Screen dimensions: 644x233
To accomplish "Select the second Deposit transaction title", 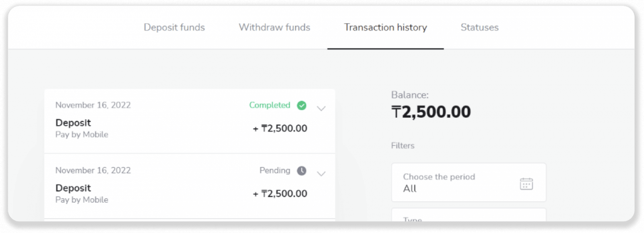I will [x=73, y=188].
